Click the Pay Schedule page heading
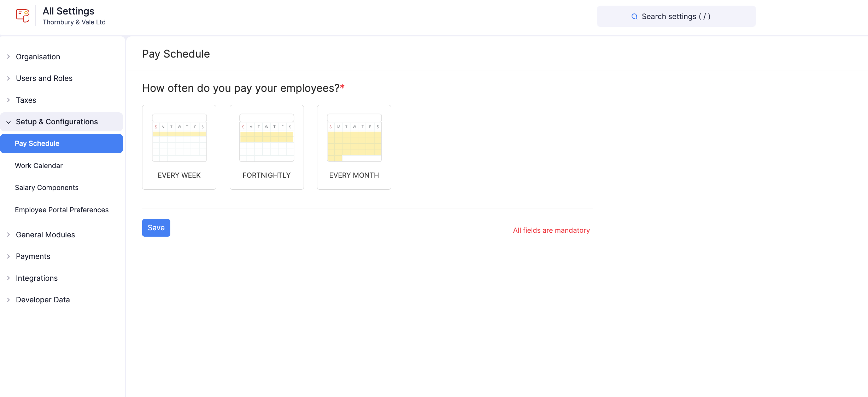868x397 pixels. click(x=176, y=54)
